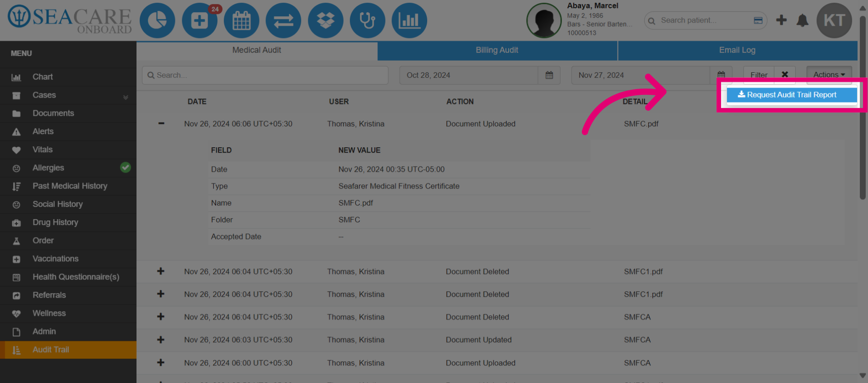The height and width of the screenshot is (383, 868).
Task: Open Chart in the sidebar menu
Action: [68, 77]
